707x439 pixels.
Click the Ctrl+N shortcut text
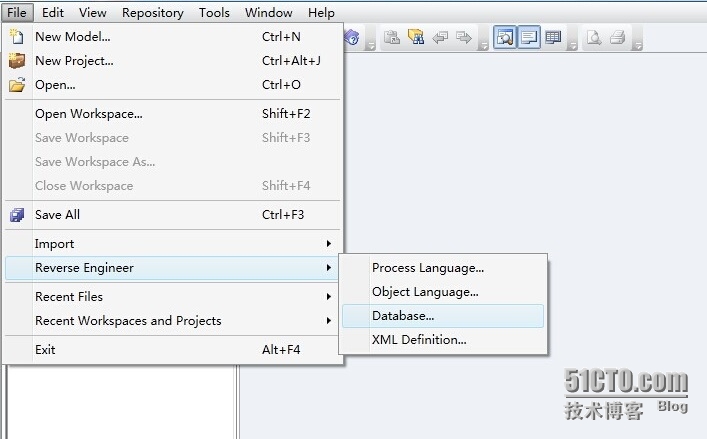(281, 37)
